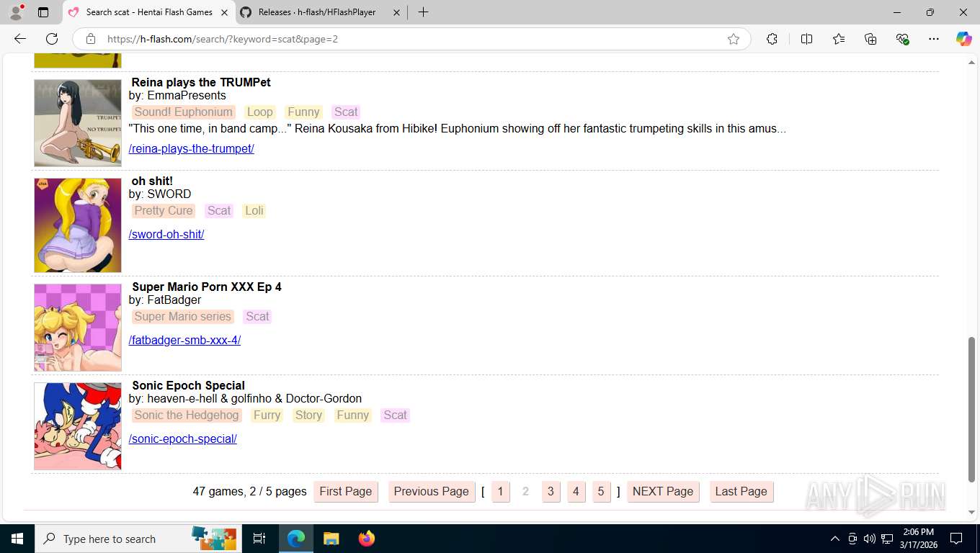This screenshot has height=553, width=980.
Task: Open the Favorites list icon
Action: 839,39
